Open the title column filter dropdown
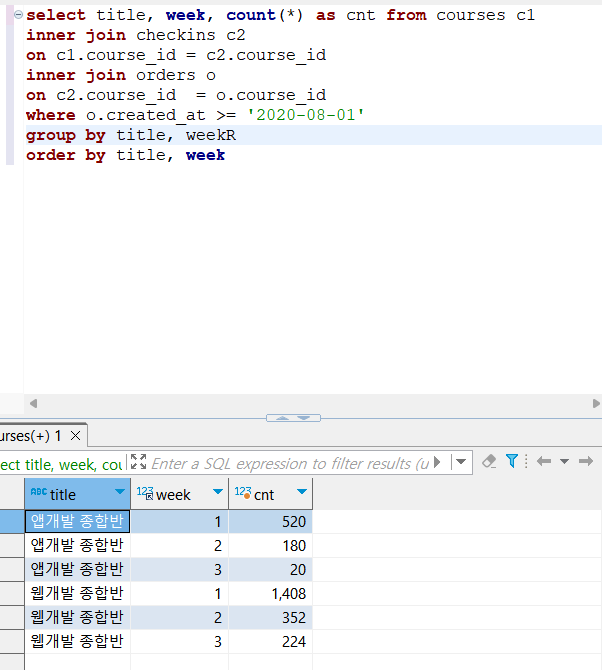602x670 pixels. pos(120,492)
